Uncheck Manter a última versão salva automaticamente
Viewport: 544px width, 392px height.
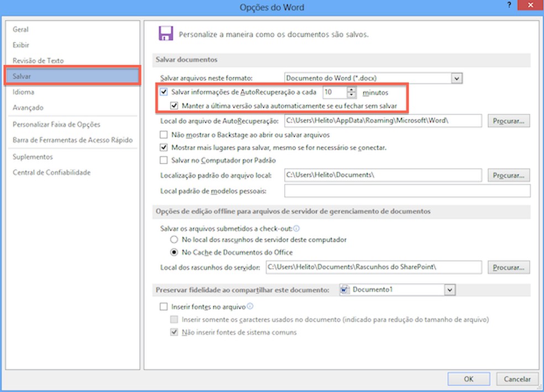click(x=174, y=104)
